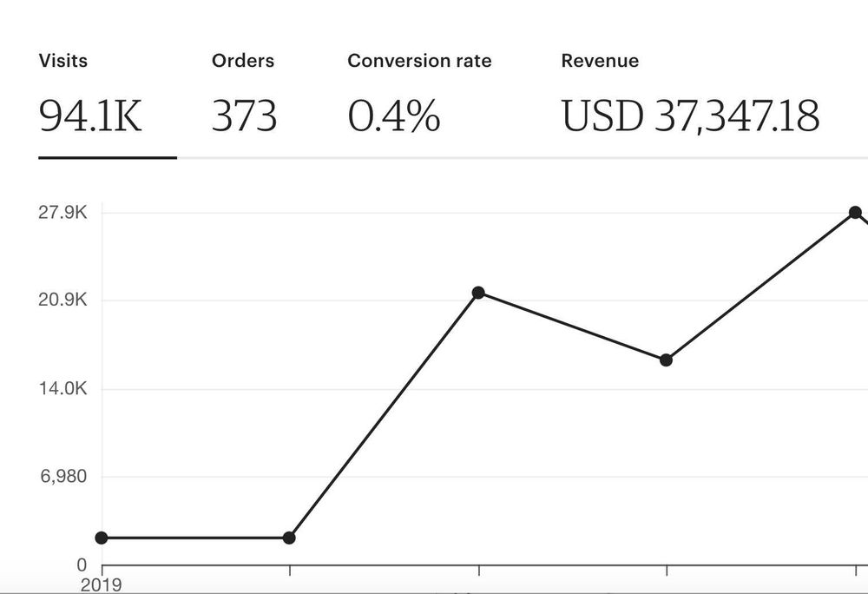The height and width of the screenshot is (594, 868).
Task: Click the 14.0K y-axis label
Action: pyautogui.click(x=63, y=388)
